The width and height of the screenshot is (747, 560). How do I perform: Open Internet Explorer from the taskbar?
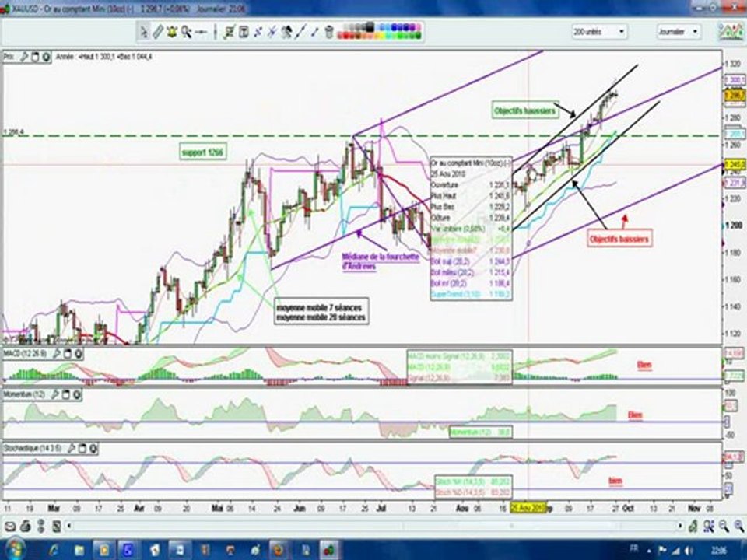coord(53,551)
